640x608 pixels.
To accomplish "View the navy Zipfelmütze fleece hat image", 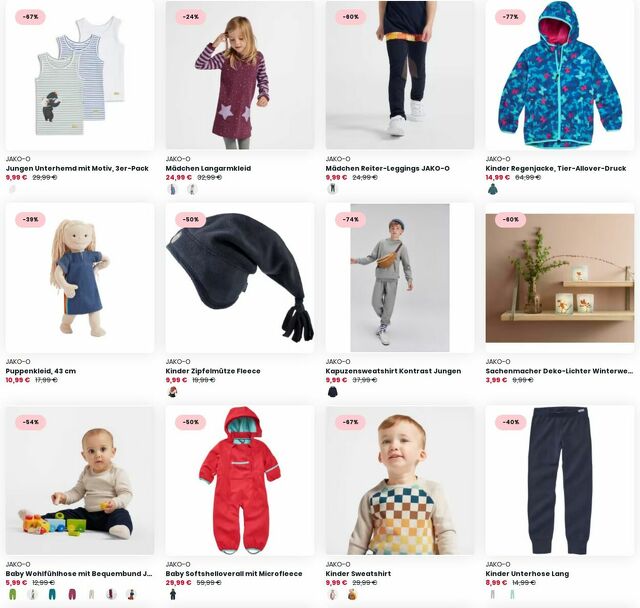I will 240,278.
